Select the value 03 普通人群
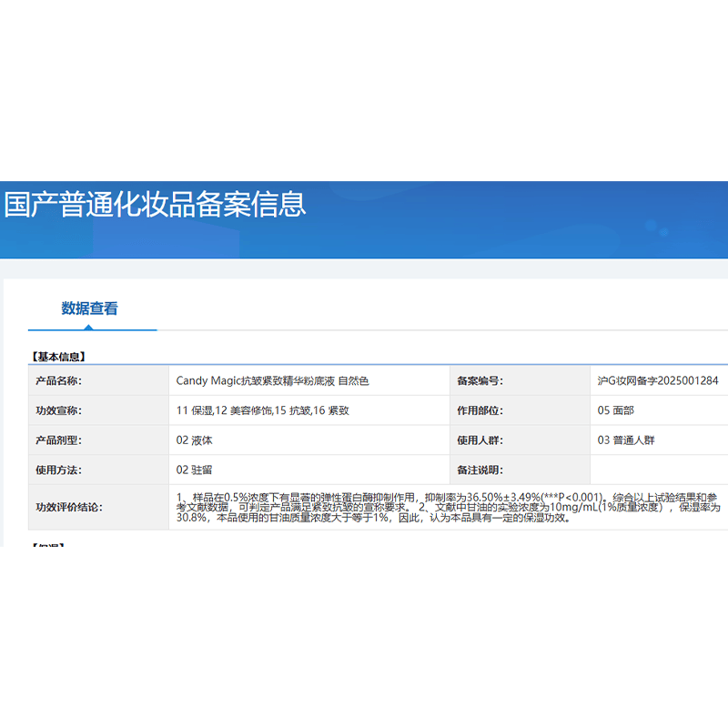The height and width of the screenshot is (728, 728). [626, 440]
